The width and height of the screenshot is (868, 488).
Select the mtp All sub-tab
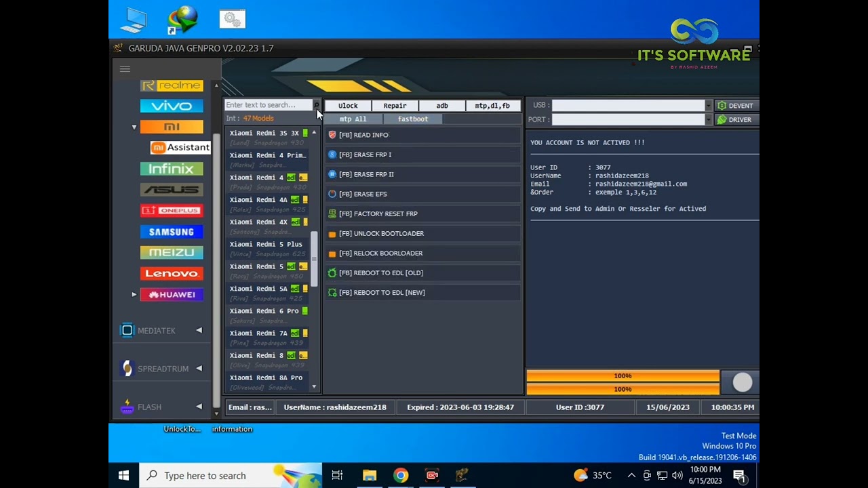[353, 119]
